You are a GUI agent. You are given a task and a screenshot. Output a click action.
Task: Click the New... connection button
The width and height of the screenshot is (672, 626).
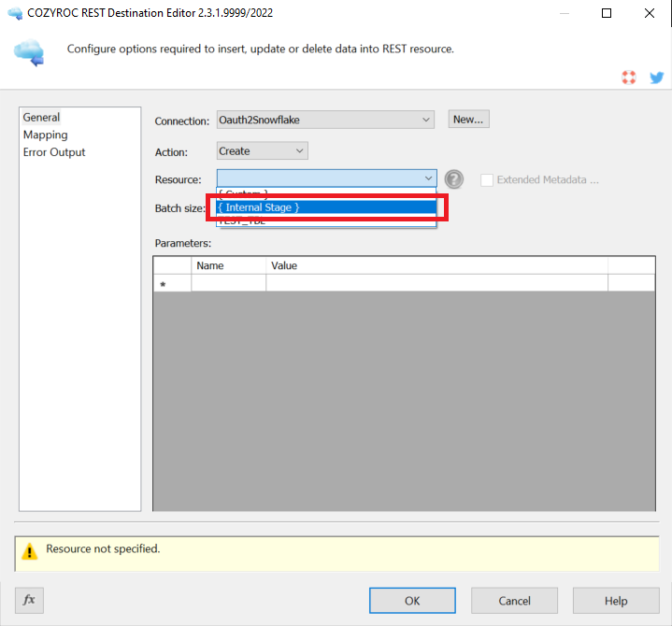(468, 119)
